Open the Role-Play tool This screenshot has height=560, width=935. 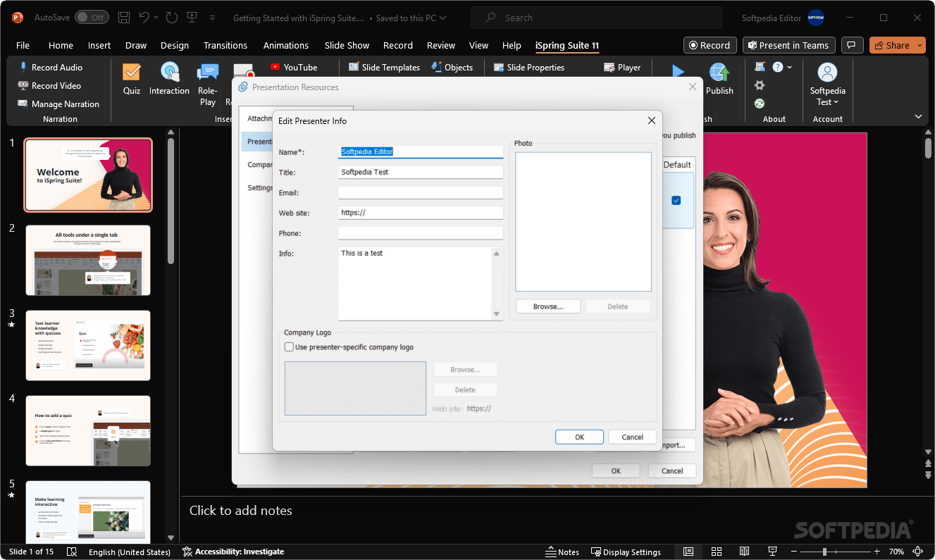pos(208,84)
